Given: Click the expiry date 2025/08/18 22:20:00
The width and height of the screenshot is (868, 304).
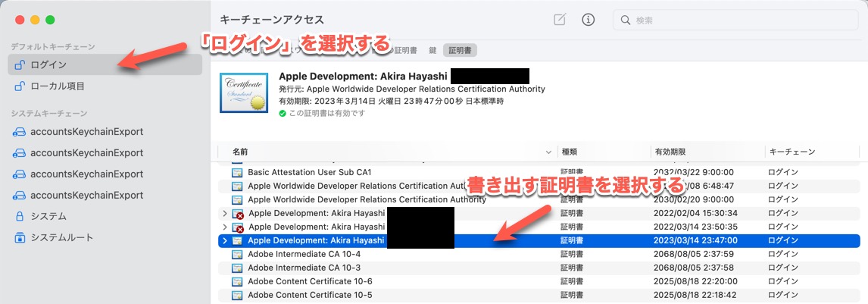Looking at the screenshot, I should pos(696,281).
